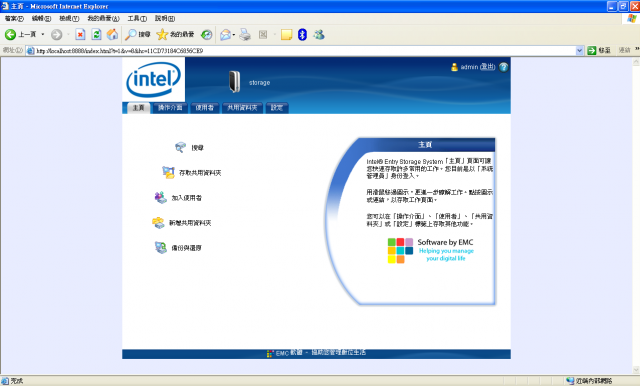The width and height of the screenshot is (640, 386).
Task: Switch to the 使用者 tab
Action: pyautogui.click(x=204, y=108)
